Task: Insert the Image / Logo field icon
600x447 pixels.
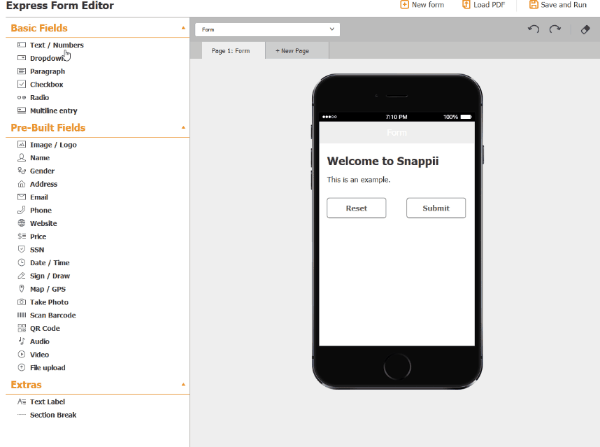Action: 21,144
